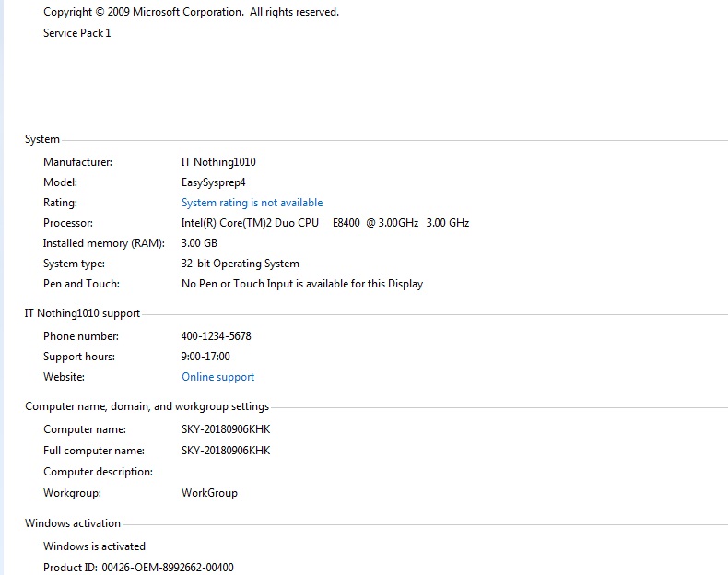Click the "Windows is activated" status text
The width and height of the screenshot is (728, 575).
[x=94, y=546]
